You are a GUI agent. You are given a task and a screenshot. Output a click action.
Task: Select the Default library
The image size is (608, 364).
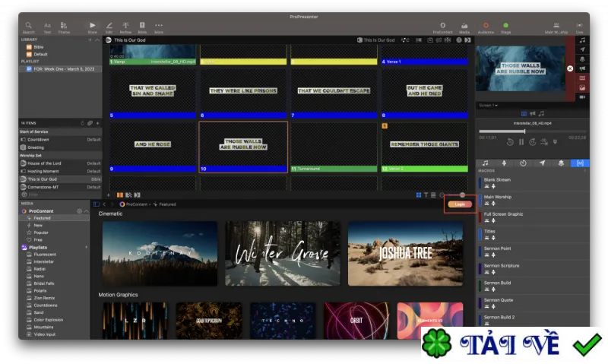click(x=40, y=54)
